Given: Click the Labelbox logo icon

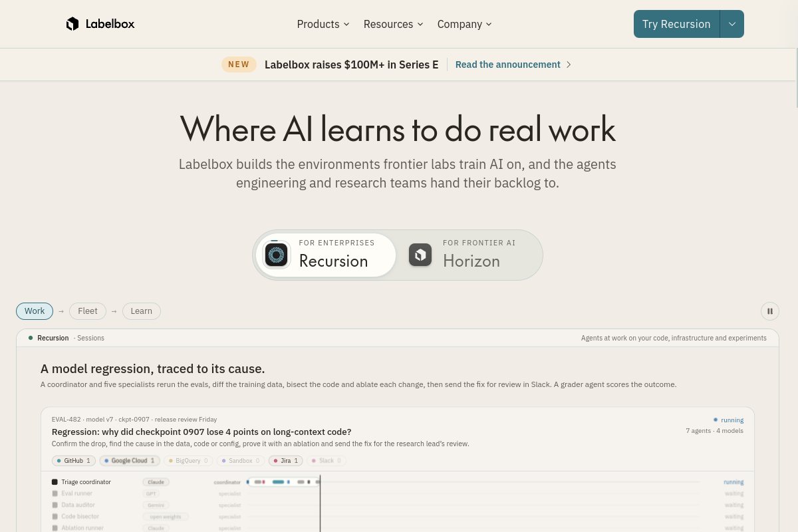Looking at the screenshot, I should click(x=72, y=24).
